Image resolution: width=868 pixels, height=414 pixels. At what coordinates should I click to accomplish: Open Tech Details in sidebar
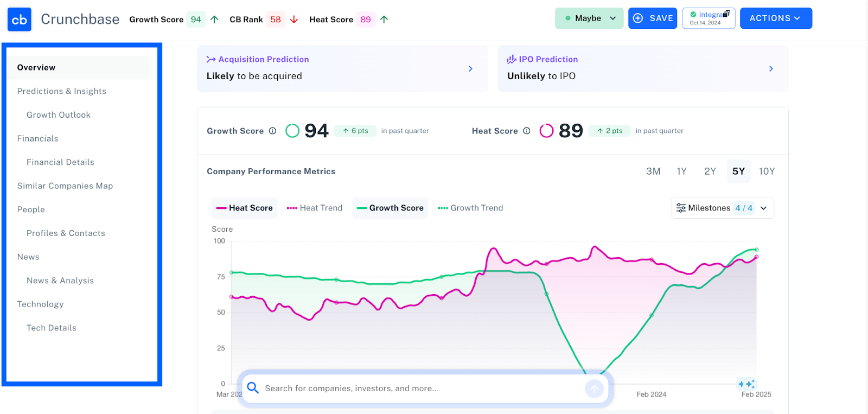point(52,328)
